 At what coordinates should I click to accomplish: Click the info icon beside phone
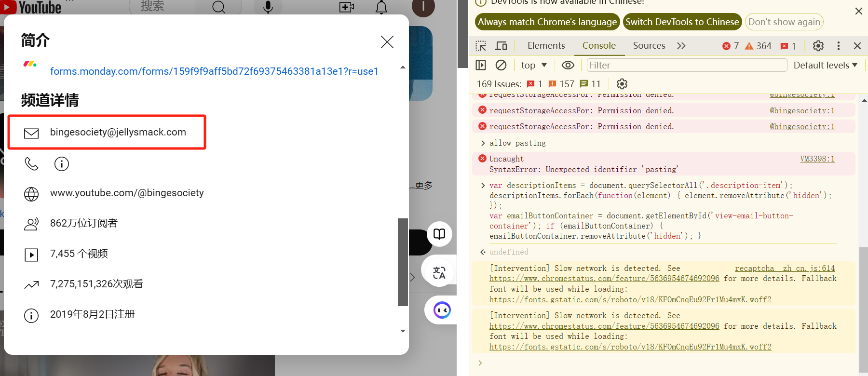click(x=62, y=164)
